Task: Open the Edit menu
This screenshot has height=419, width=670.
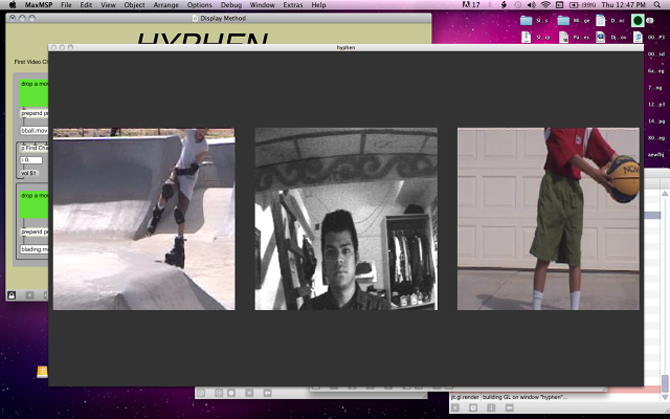Action: [86, 5]
